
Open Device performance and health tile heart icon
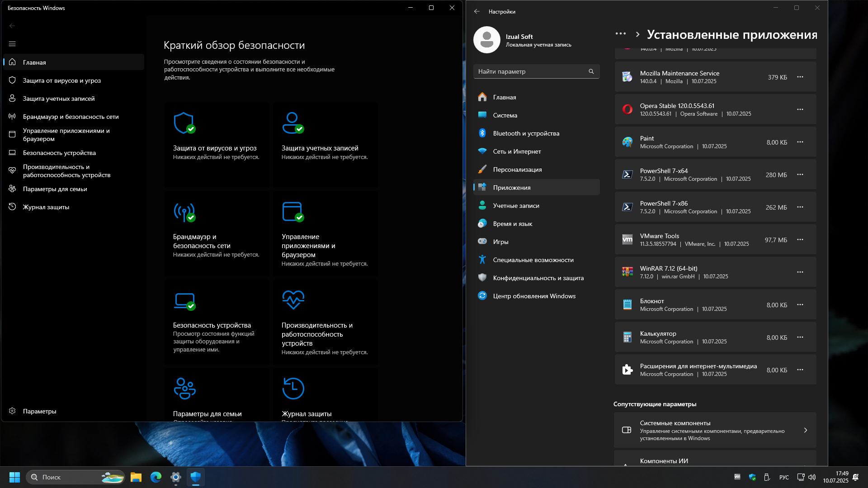[x=293, y=300]
